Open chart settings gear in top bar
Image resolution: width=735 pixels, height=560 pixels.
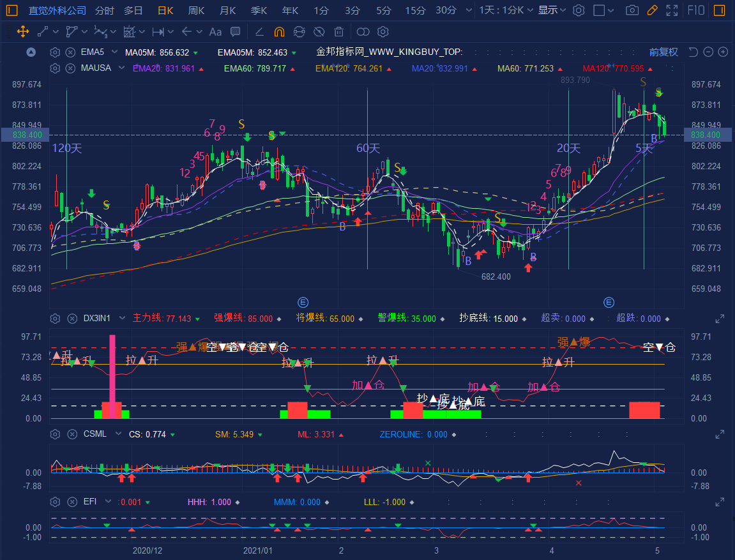(x=579, y=10)
